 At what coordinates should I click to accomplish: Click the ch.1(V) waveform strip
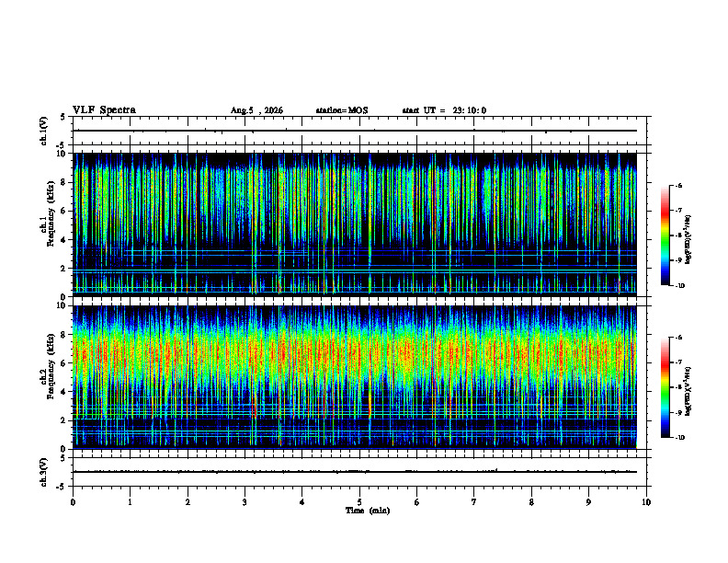355,131
